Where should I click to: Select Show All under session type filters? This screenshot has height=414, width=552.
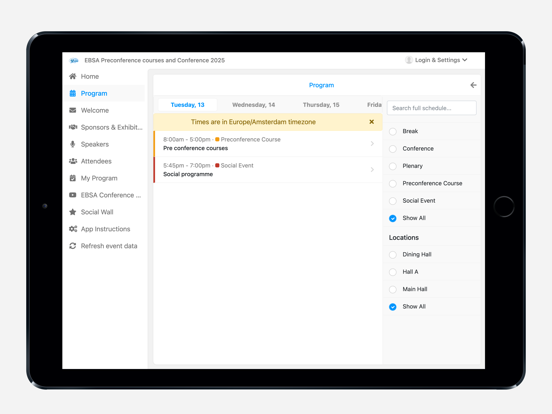393,218
